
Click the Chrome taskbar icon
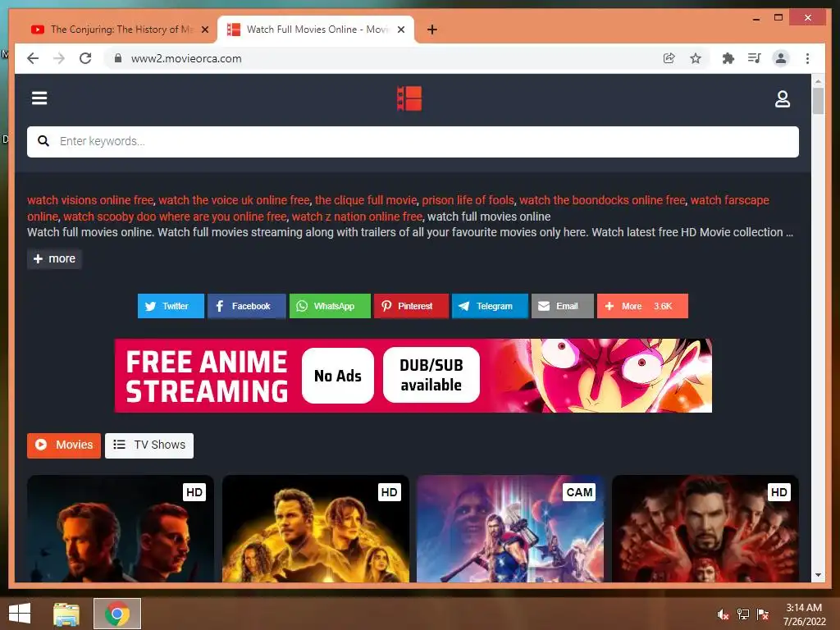[117, 614]
